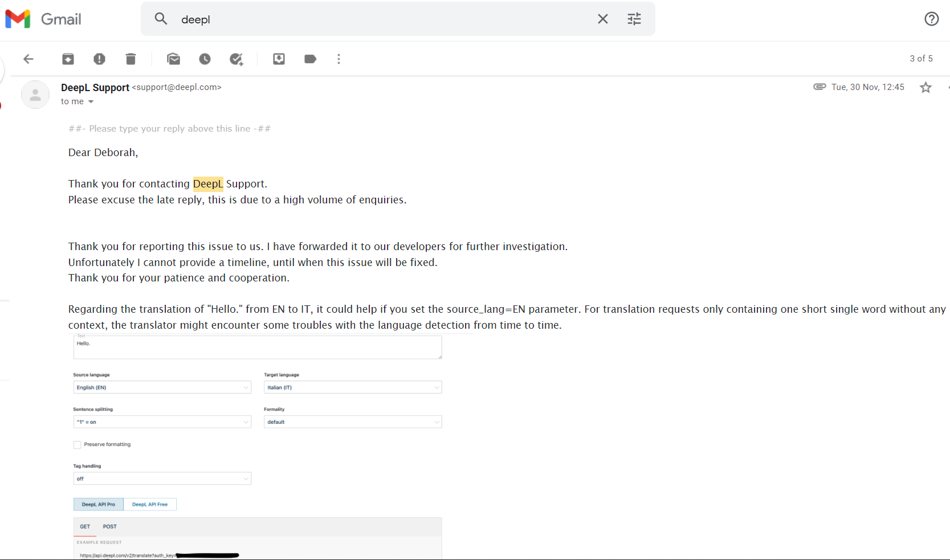Open the Labels icon

click(x=310, y=59)
